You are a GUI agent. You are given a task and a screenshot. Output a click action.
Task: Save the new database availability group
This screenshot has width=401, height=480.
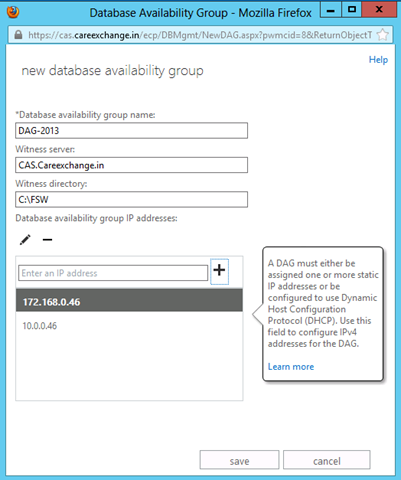pyautogui.click(x=239, y=460)
